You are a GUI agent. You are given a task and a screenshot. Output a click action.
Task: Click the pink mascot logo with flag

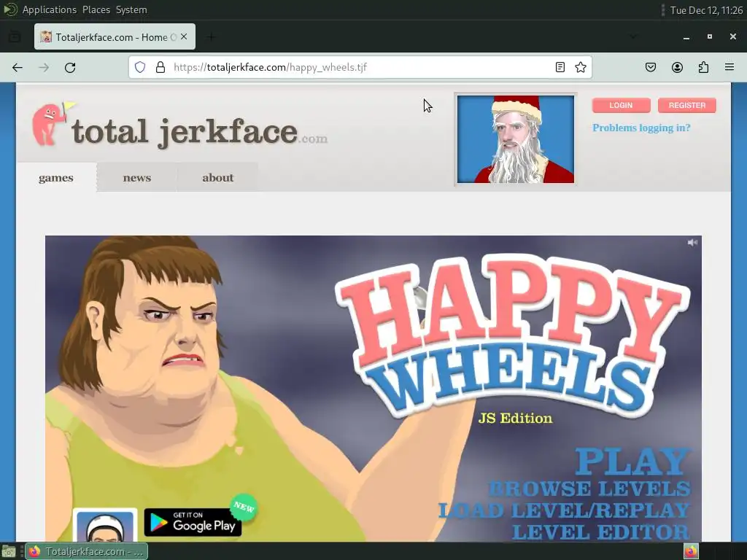click(53, 122)
